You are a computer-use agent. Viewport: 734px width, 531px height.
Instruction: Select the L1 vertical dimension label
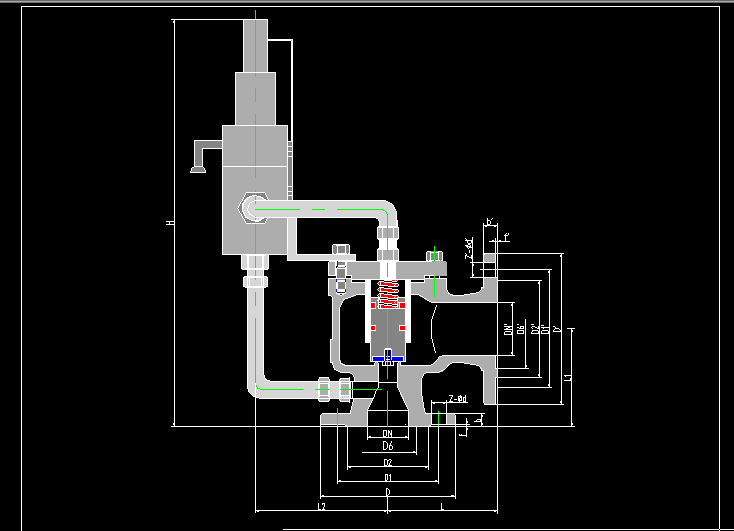point(568,378)
